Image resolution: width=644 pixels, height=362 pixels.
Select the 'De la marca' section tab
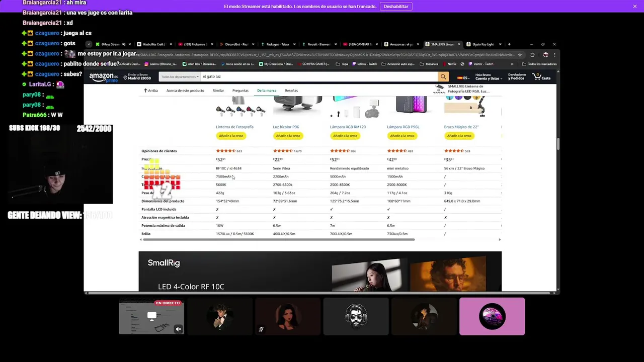point(267,90)
